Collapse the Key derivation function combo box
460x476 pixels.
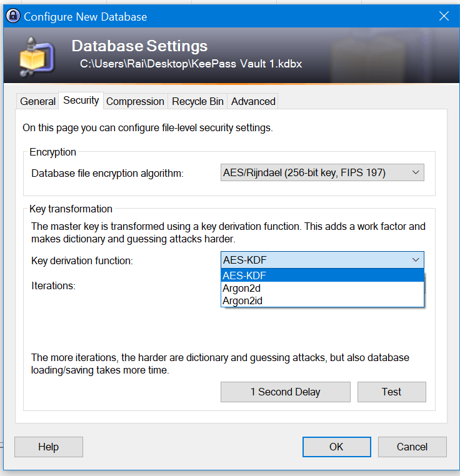[x=322, y=260]
